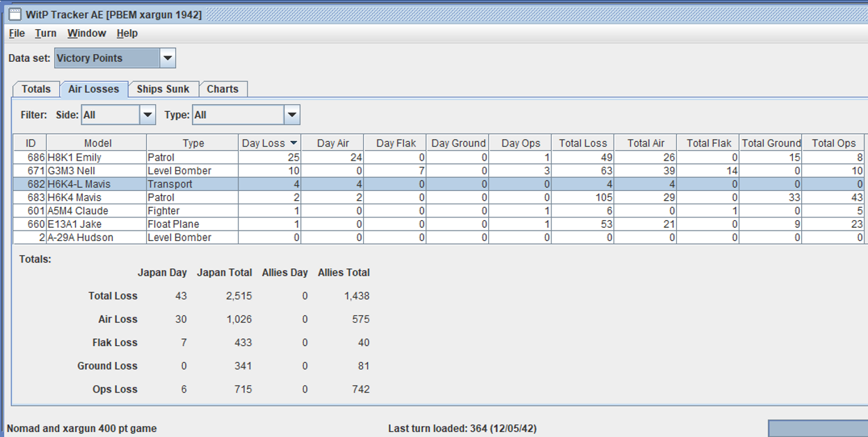
Task: Open the Help menu
Action: 127,33
